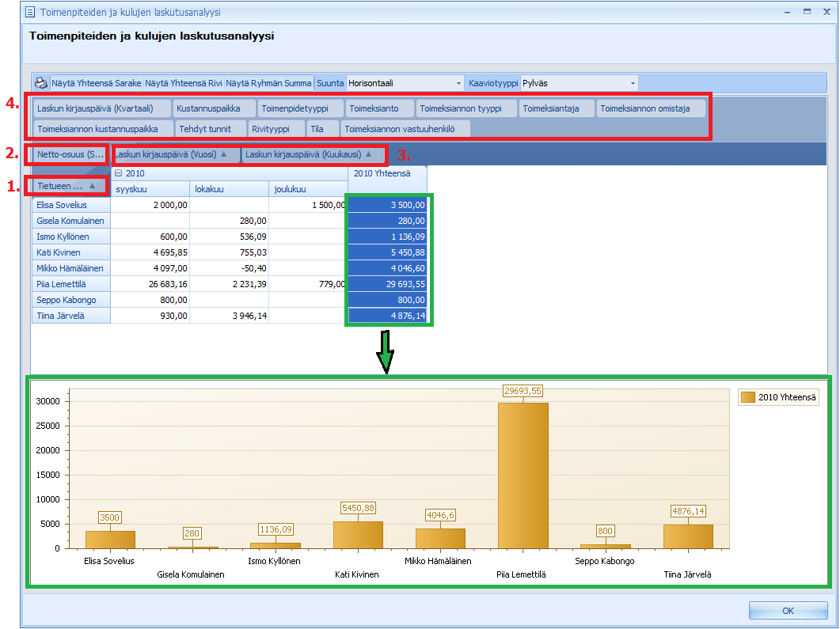Click the 3 946,14 cell for Tiina Järvelä
The height and width of the screenshot is (629, 840).
pyautogui.click(x=230, y=316)
